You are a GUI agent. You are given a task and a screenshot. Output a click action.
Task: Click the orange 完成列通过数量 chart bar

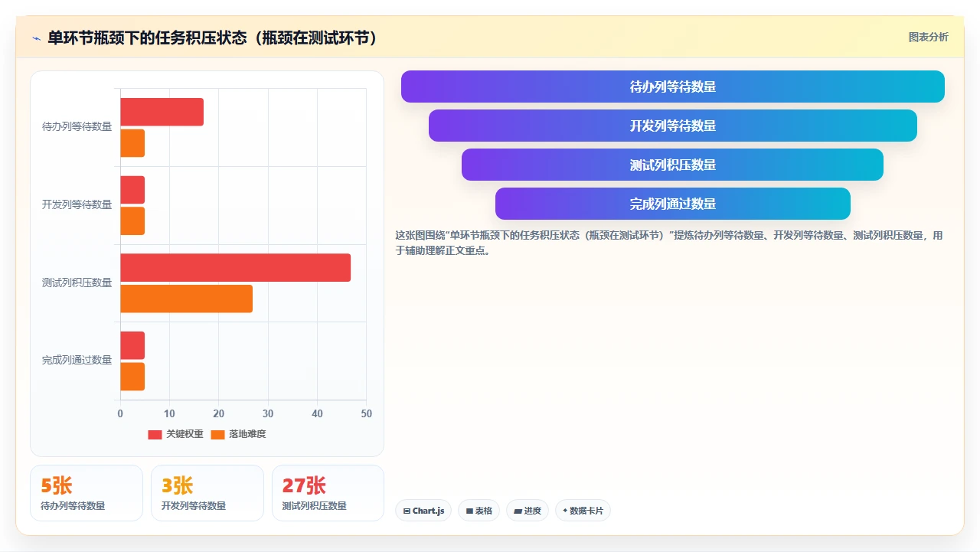[x=132, y=377]
